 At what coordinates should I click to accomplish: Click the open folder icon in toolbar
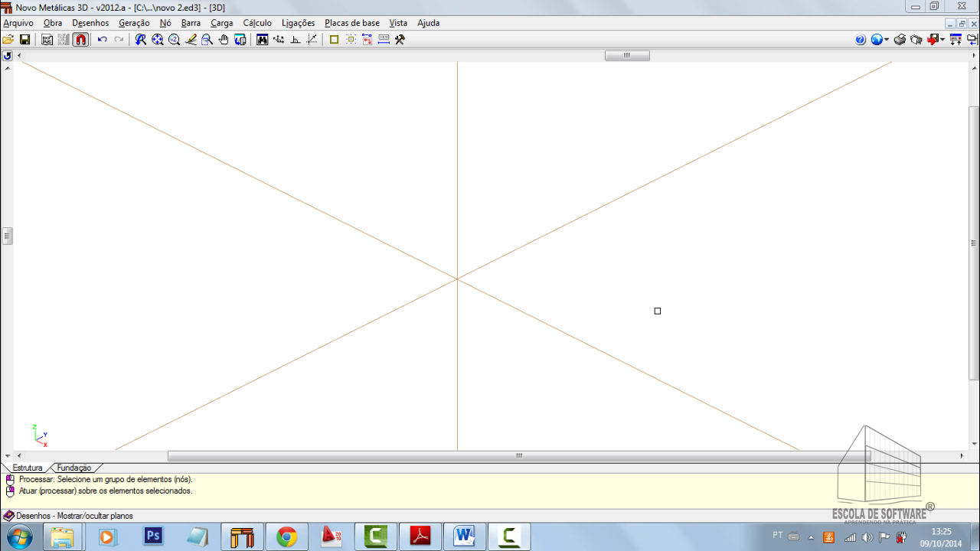[x=8, y=40]
